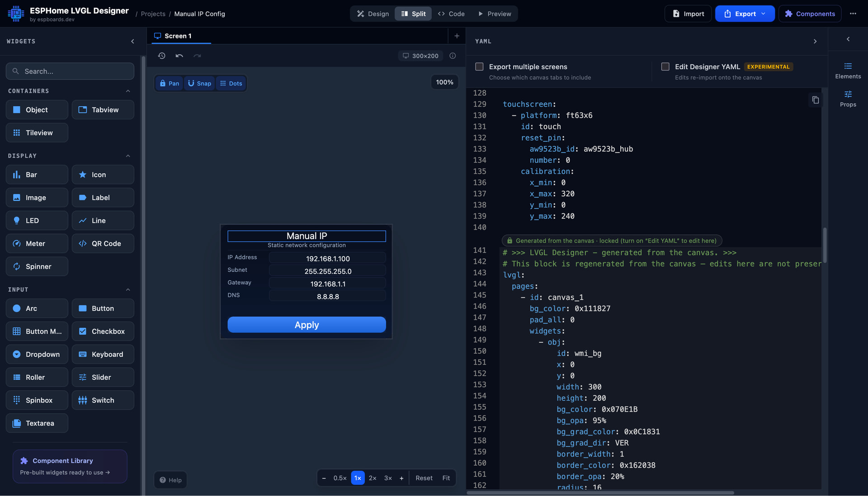
Task: Add the Spinbox widget
Action: 37,401
